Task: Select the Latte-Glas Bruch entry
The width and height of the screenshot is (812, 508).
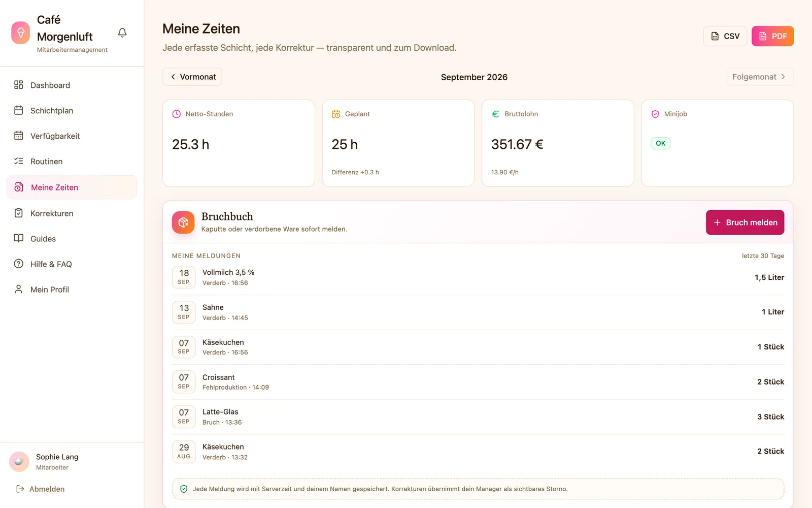Action: pos(478,417)
